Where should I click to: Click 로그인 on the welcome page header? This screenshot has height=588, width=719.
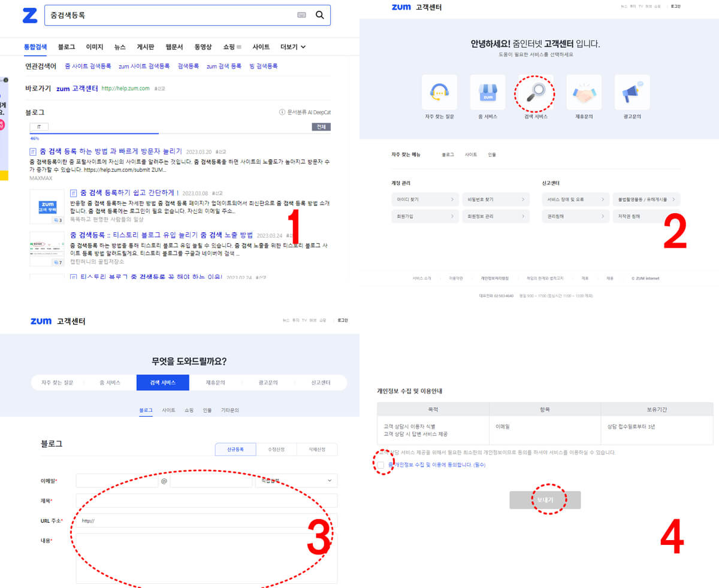pos(676,7)
